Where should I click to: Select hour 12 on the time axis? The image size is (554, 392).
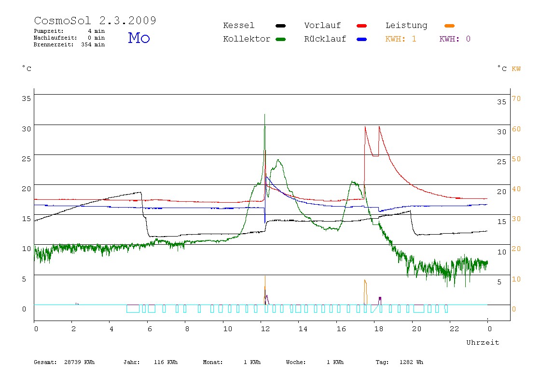265,329
